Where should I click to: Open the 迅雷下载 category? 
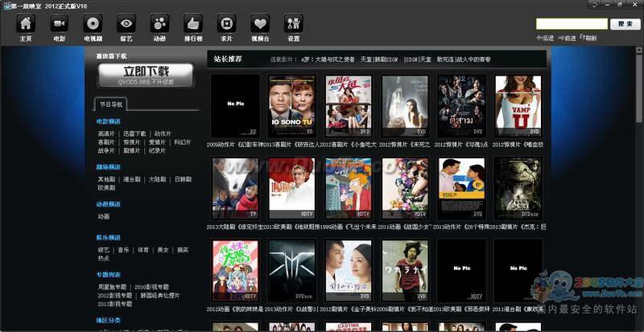coord(134,133)
